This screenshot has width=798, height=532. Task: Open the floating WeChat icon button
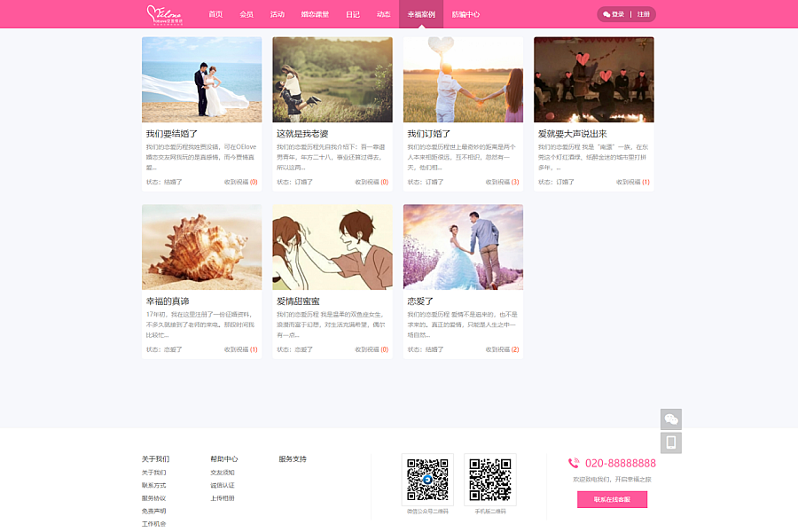pyautogui.click(x=671, y=419)
